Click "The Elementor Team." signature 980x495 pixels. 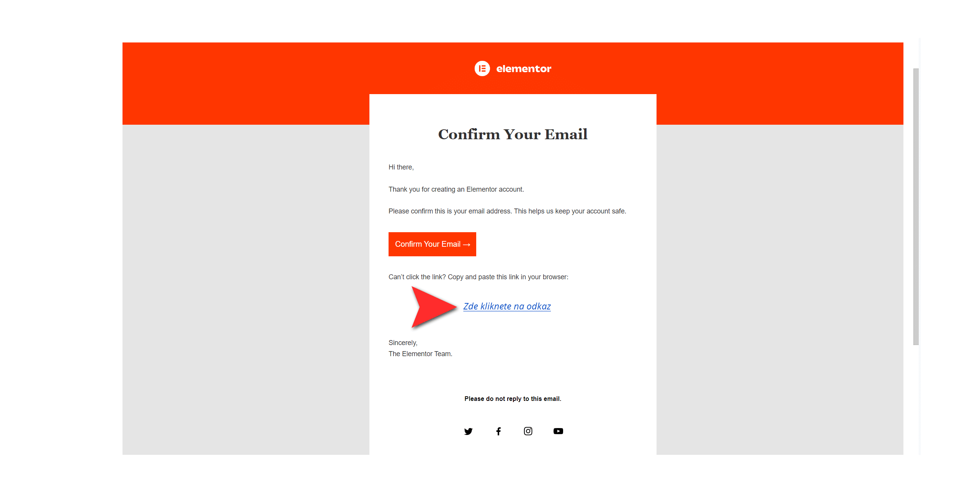point(420,354)
